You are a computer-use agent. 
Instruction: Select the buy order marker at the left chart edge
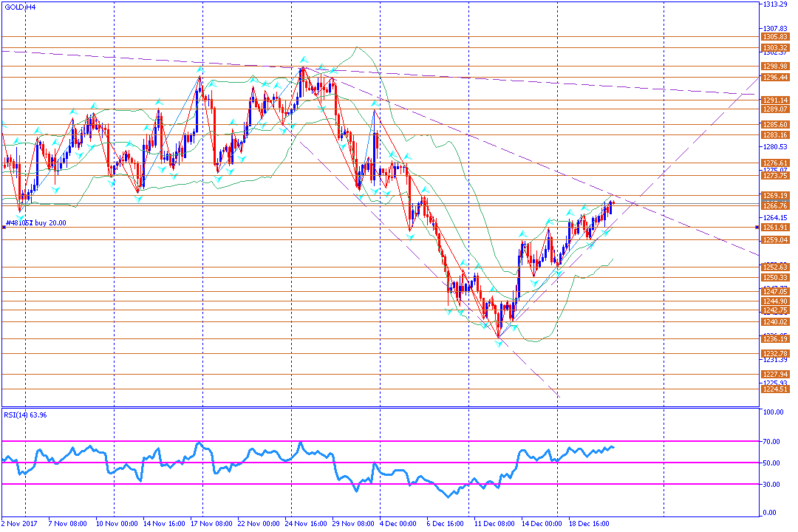click(4, 227)
